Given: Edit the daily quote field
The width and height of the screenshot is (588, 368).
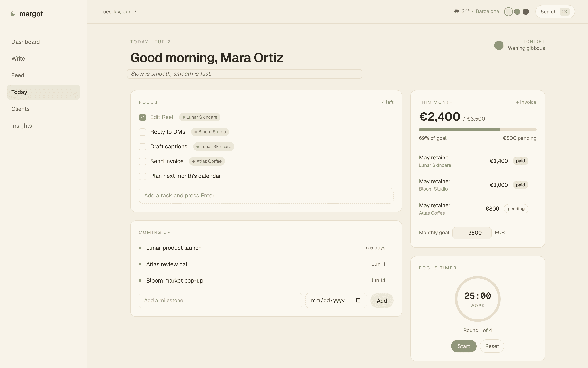Looking at the screenshot, I should (244, 74).
